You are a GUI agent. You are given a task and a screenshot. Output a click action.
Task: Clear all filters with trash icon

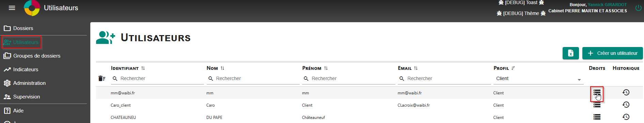101,78
